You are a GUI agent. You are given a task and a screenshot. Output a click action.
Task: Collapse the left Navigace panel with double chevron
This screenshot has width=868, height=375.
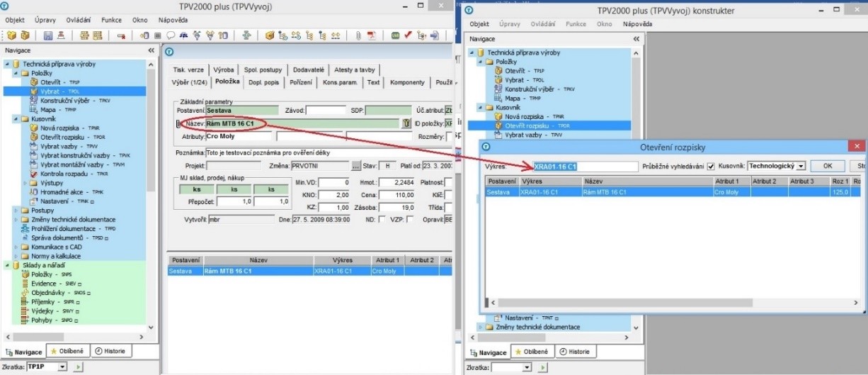151,51
